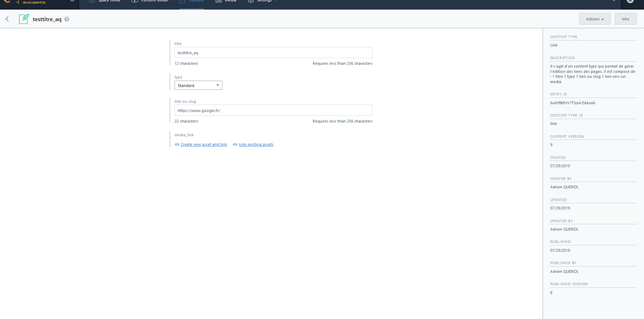Select the Content model cube icon
Viewport: 644px width, 319px height.
coord(135,1)
